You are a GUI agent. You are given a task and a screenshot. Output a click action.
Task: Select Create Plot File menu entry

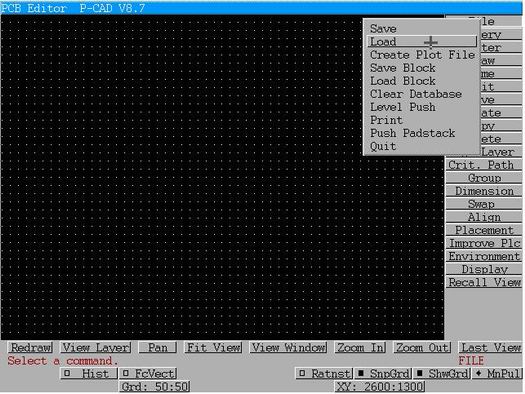[422, 55]
